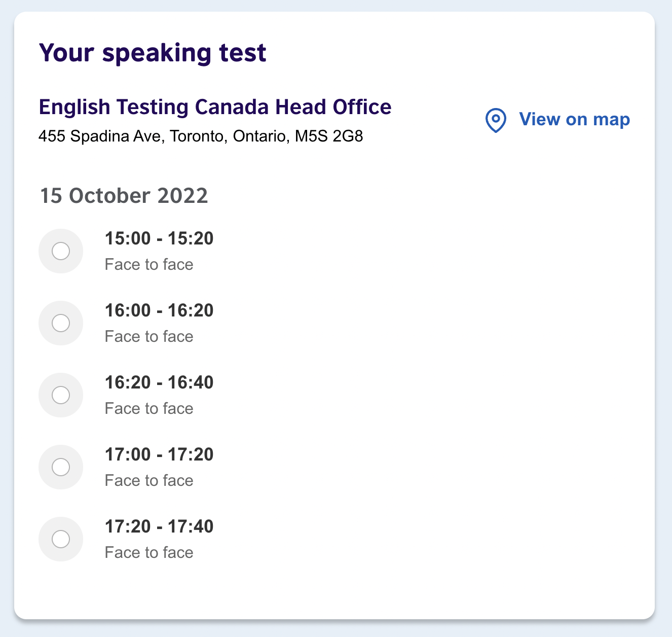This screenshot has width=672, height=637.
Task: Select the 16:20 - 16:40 time slot
Action: pyautogui.click(x=61, y=395)
